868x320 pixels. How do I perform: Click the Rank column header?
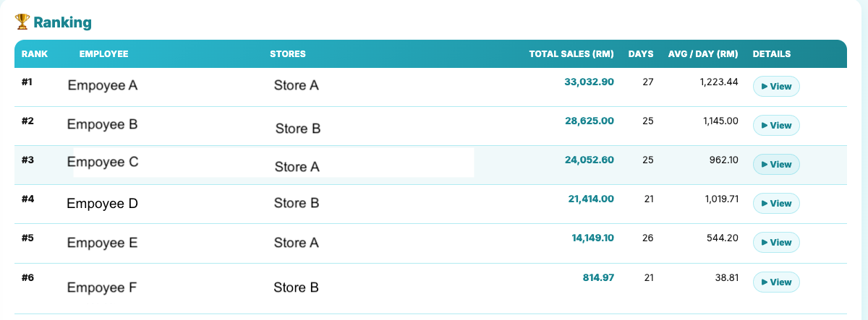coord(35,54)
